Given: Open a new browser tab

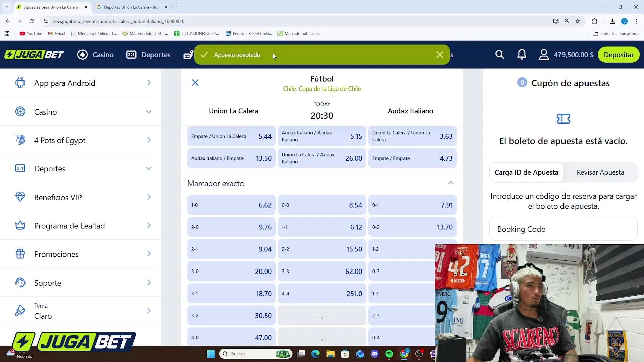Looking at the screenshot, I should tap(178, 7).
